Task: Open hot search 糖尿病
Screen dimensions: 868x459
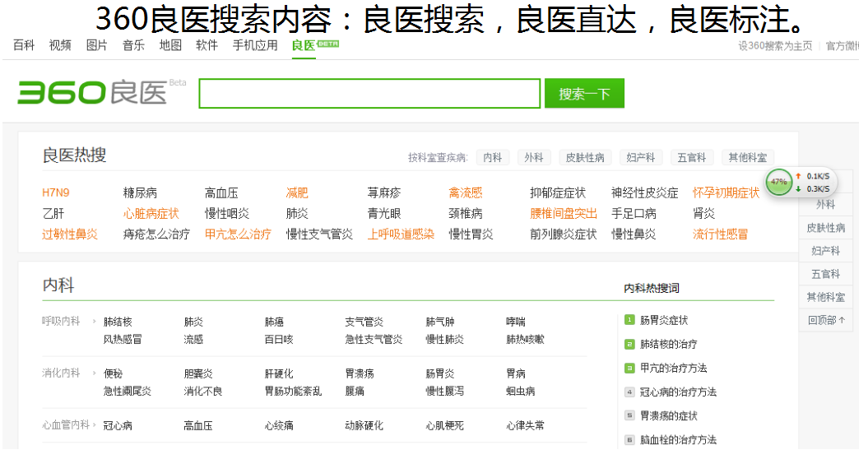Action: point(140,192)
